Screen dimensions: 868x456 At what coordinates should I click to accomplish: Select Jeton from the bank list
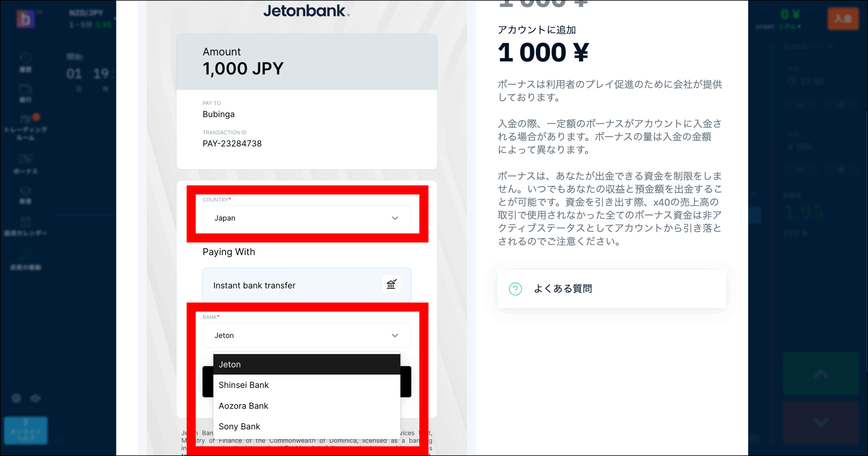pyautogui.click(x=307, y=364)
